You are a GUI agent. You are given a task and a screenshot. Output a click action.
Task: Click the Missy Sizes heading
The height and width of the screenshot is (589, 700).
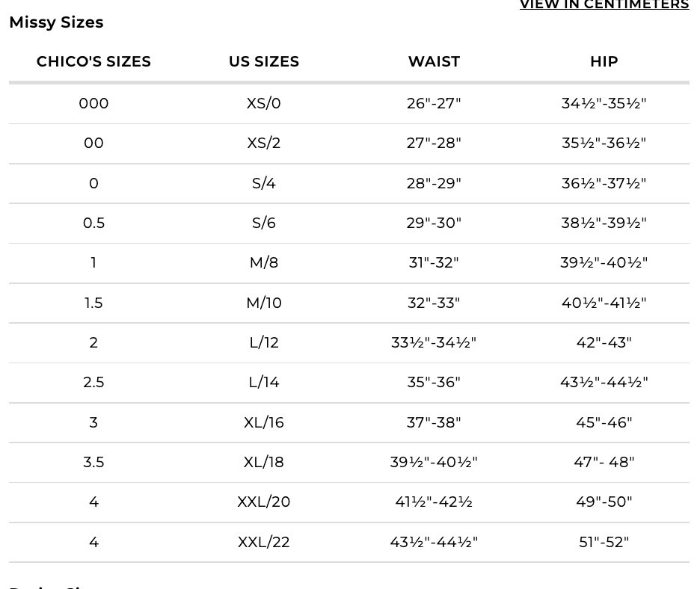(x=56, y=22)
